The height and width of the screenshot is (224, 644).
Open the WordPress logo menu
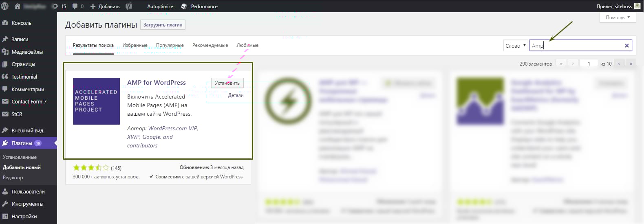(5, 6)
